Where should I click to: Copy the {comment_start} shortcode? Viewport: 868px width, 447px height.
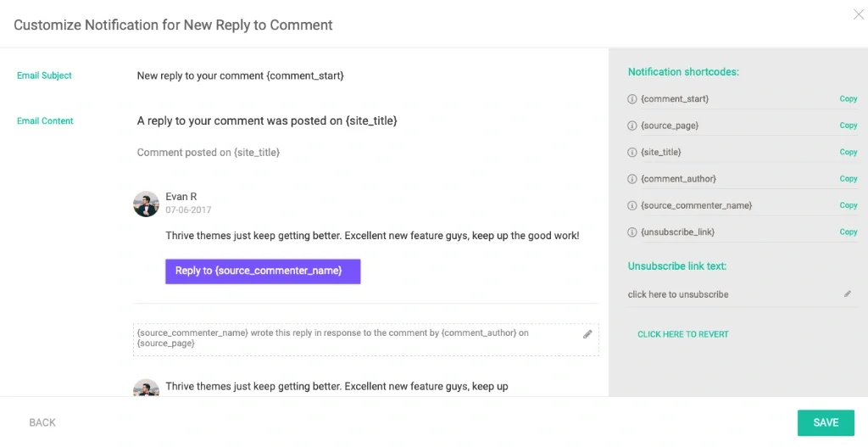848,99
